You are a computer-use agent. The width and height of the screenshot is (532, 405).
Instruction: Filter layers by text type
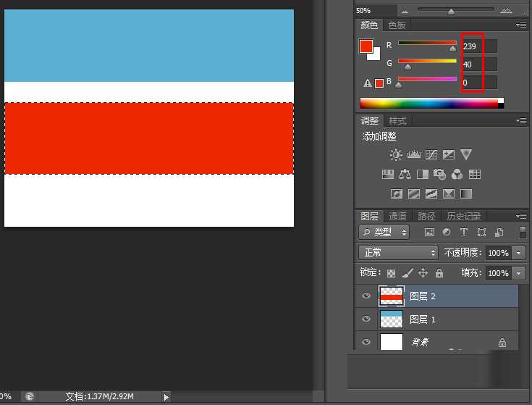click(464, 233)
